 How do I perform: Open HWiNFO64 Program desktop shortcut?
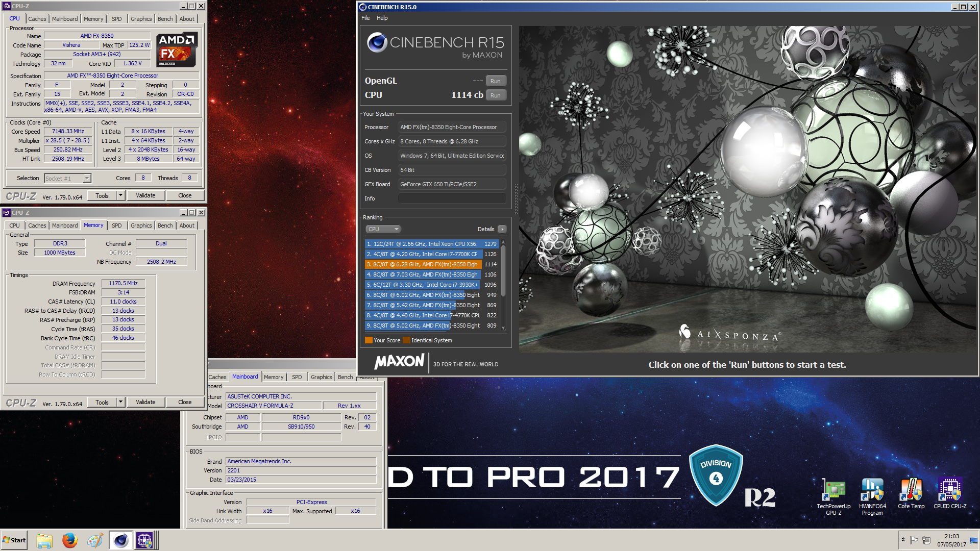click(872, 496)
